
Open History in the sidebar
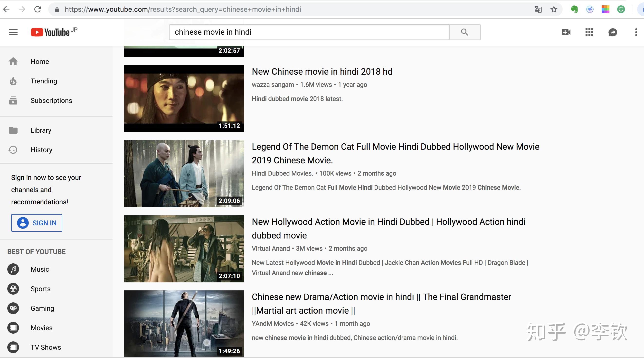56,150
